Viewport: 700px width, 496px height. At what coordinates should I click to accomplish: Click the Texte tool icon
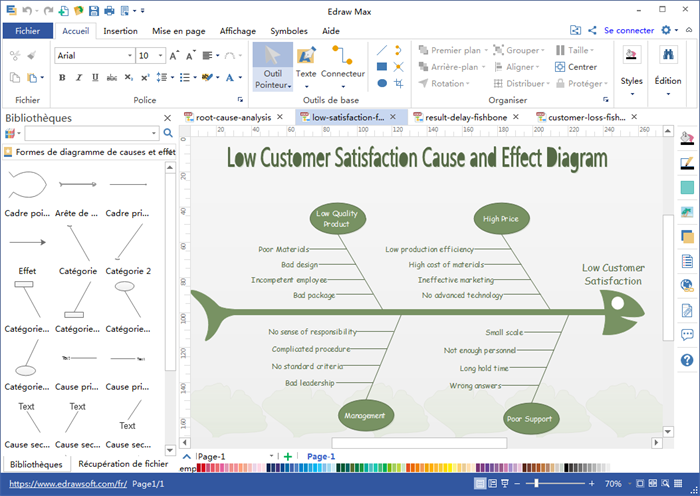(x=306, y=55)
